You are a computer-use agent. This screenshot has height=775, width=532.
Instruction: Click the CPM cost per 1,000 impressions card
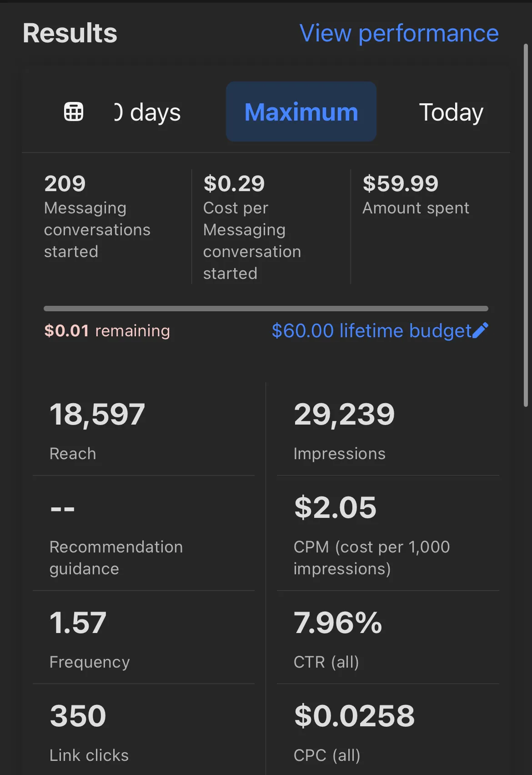[x=387, y=533]
